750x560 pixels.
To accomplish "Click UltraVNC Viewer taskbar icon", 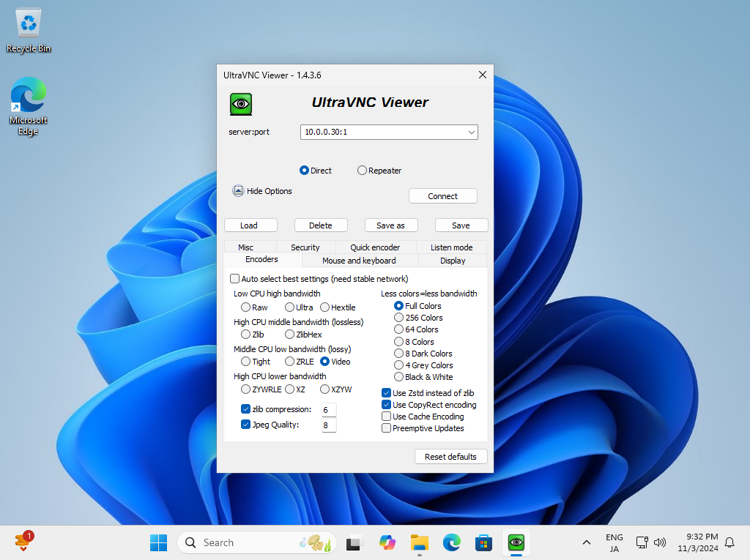I will [x=516, y=542].
